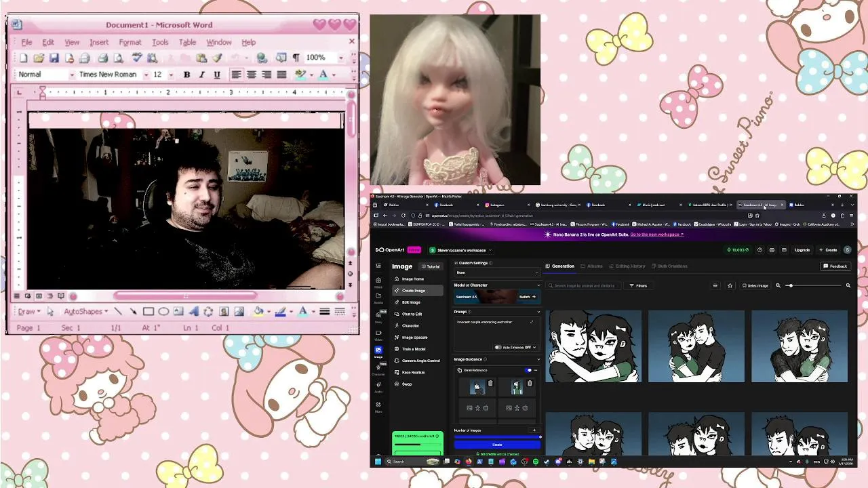Click the highlight color icon in Word
Screen dimensions: 868x488
300,75
